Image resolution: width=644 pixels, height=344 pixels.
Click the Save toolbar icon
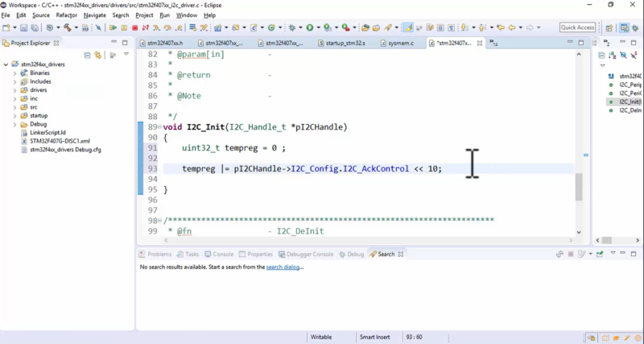pyautogui.click(x=24, y=27)
